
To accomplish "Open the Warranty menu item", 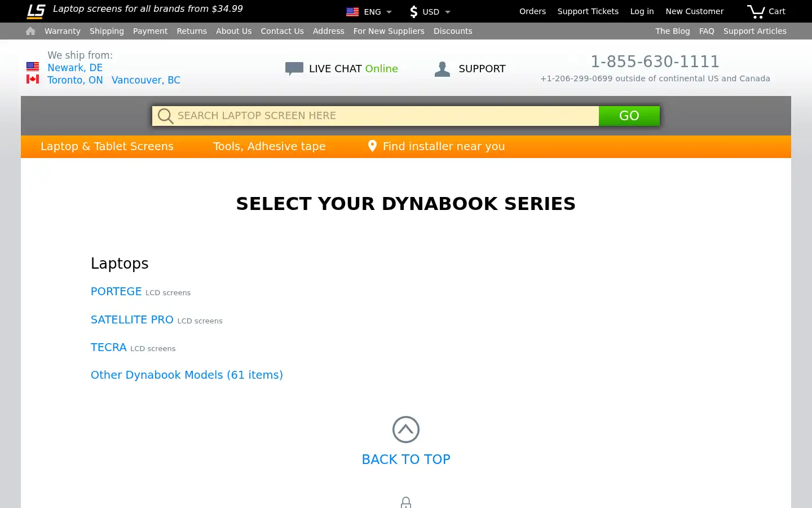I will 63,31.
